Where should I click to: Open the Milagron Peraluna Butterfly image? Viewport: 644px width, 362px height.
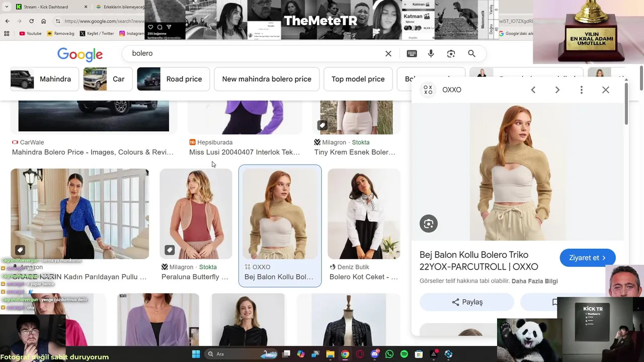196,214
